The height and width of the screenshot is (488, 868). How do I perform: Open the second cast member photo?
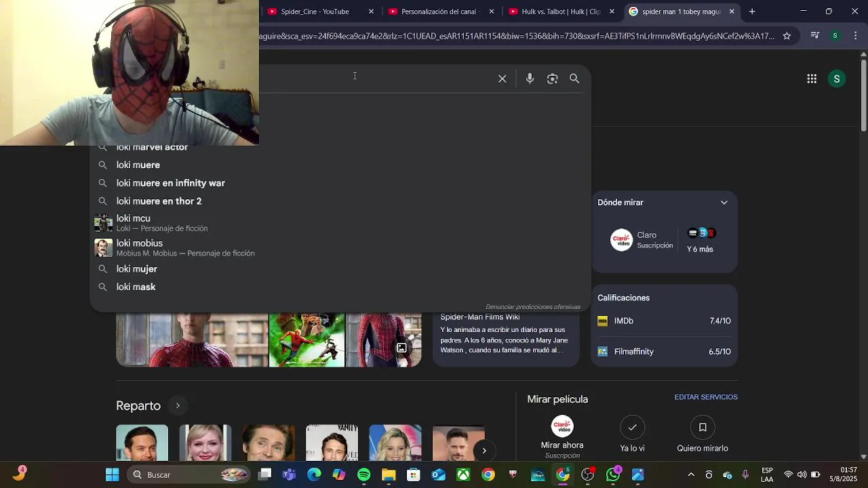click(205, 443)
